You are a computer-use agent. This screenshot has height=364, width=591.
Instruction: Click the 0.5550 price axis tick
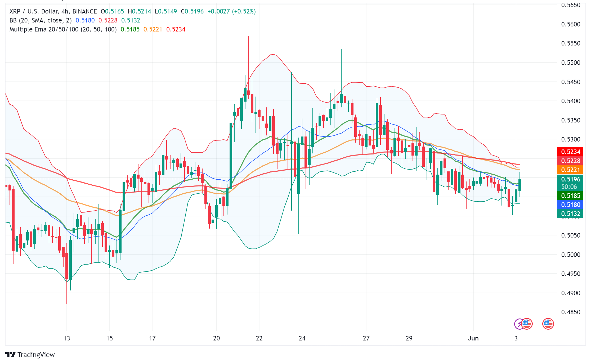click(x=571, y=43)
